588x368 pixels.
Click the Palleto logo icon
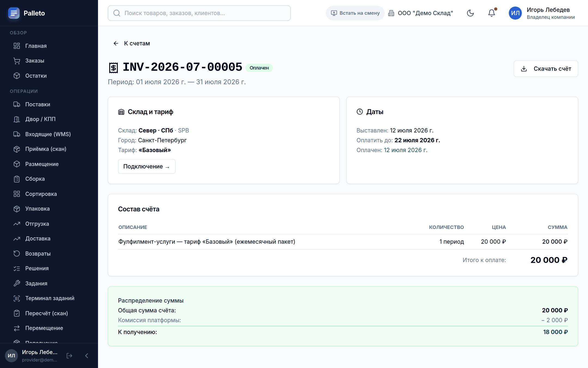coord(14,13)
